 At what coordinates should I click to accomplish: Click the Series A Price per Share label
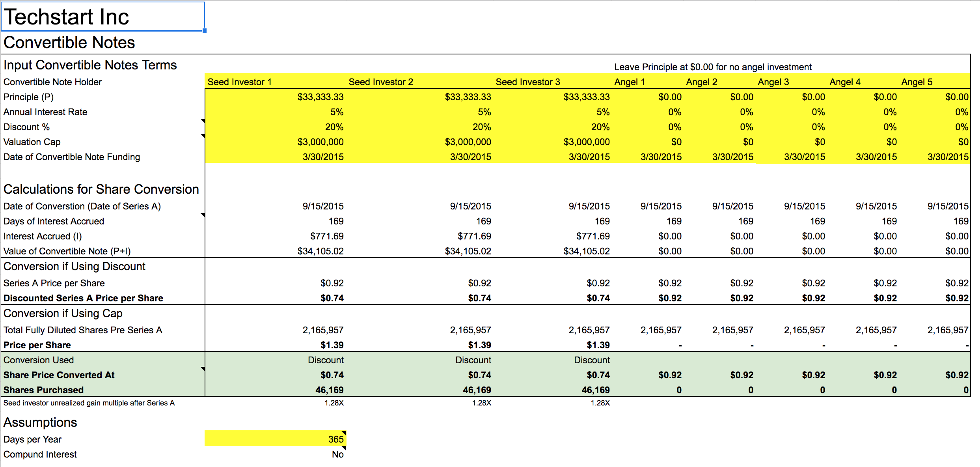[x=54, y=283]
